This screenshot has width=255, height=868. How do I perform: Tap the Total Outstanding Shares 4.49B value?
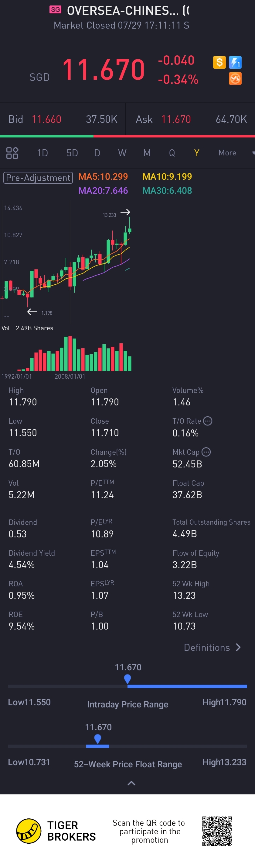click(184, 534)
